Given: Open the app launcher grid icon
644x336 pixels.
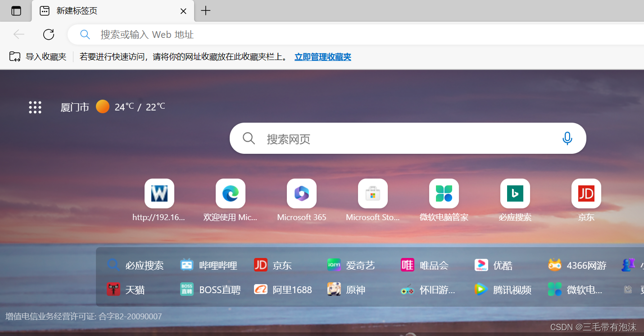Looking at the screenshot, I should click(x=35, y=107).
